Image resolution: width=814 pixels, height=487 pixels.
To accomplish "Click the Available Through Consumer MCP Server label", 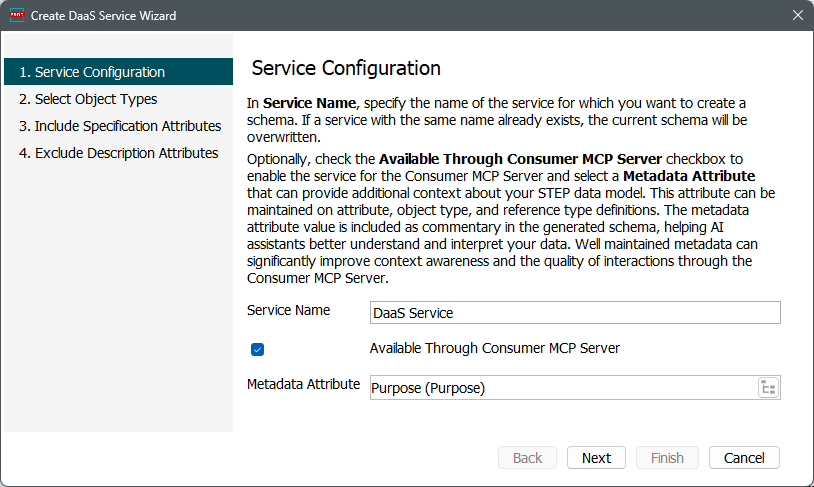I will [495, 348].
